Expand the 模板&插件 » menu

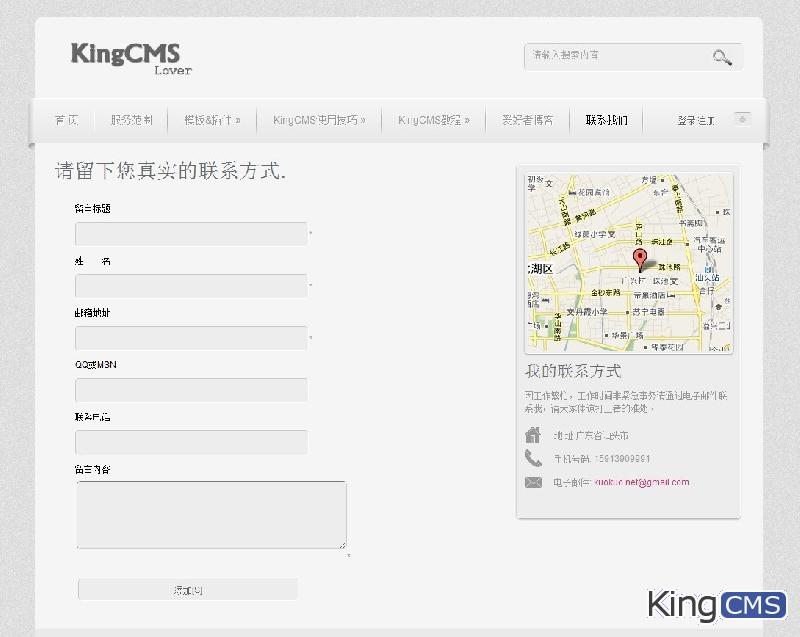tap(212, 120)
